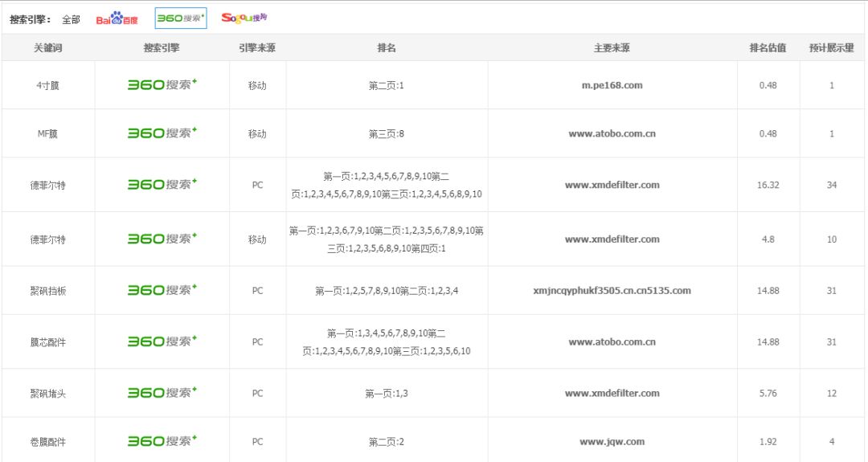This screenshot has height=462, width=868.
Task: Open www.xmdefilter.com in 聚砜堵头 row
Action: coord(612,394)
